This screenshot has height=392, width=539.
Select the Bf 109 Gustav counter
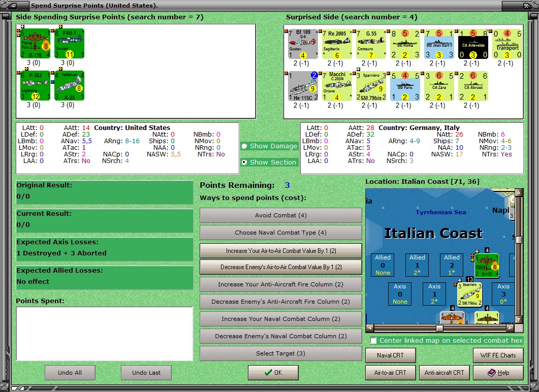click(x=303, y=44)
